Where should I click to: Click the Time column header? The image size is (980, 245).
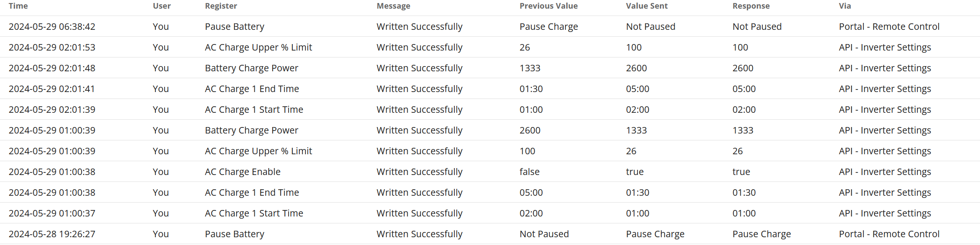coord(18,6)
